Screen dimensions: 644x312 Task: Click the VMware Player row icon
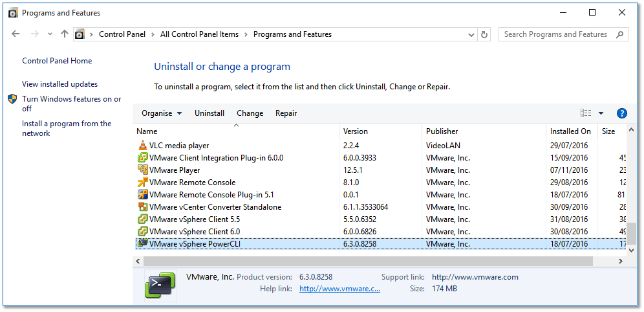[x=142, y=170]
